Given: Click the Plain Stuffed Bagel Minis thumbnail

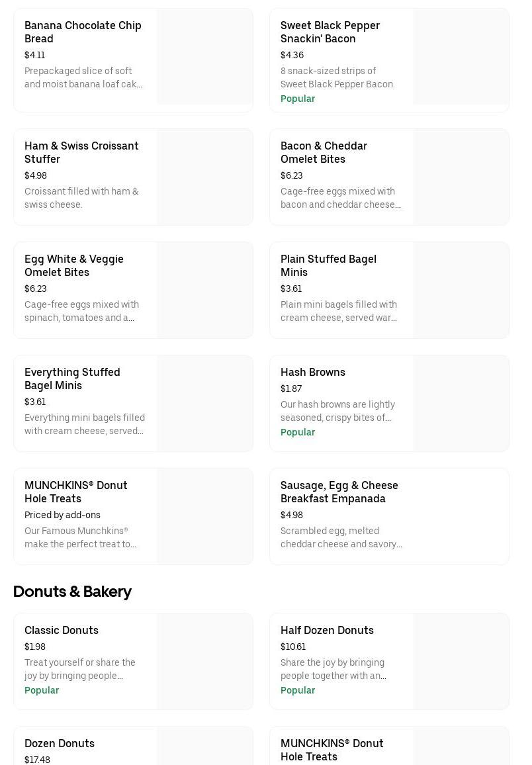Looking at the screenshot, I should coord(461,291).
